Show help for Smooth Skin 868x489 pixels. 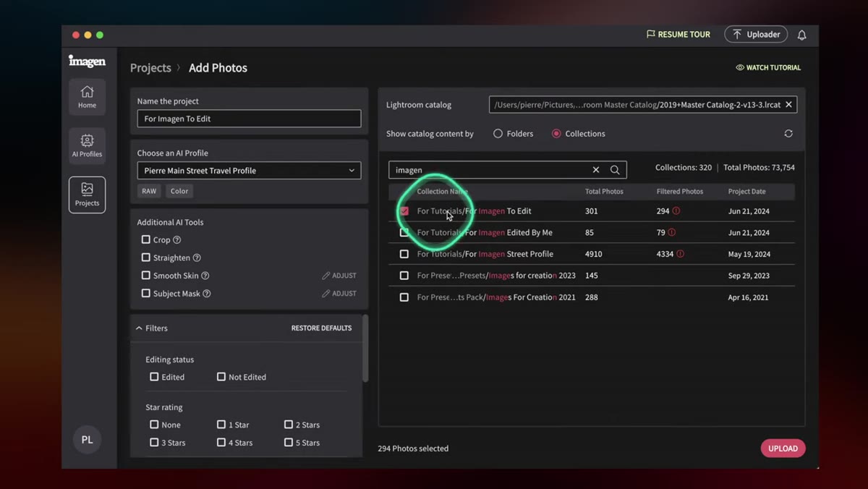(205, 276)
